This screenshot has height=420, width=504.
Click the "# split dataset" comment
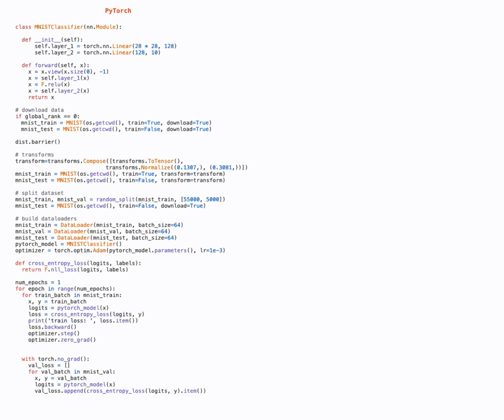39,193
